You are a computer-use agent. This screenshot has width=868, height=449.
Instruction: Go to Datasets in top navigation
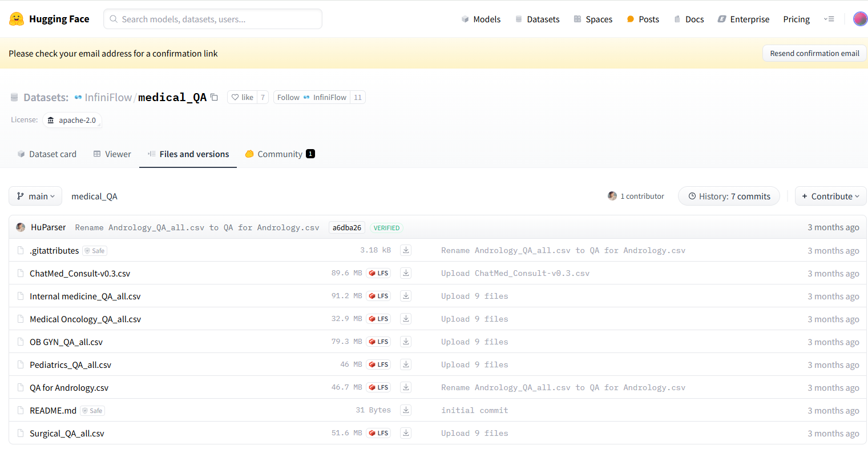(537, 19)
